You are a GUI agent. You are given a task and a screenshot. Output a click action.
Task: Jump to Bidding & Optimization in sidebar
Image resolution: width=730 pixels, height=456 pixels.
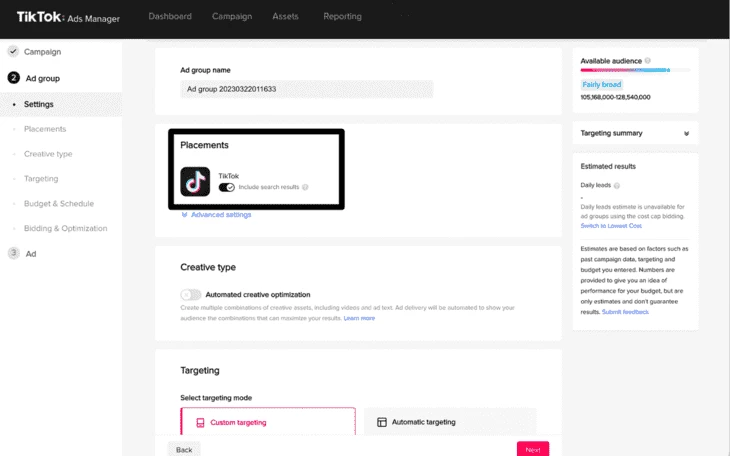(65, 228)
